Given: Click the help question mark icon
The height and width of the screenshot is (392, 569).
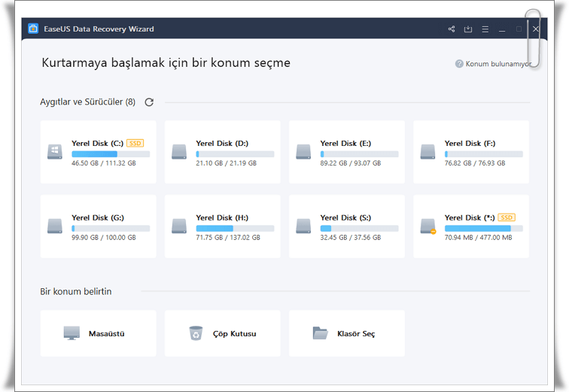Looking at the screenshot, I should pos(459,64).
